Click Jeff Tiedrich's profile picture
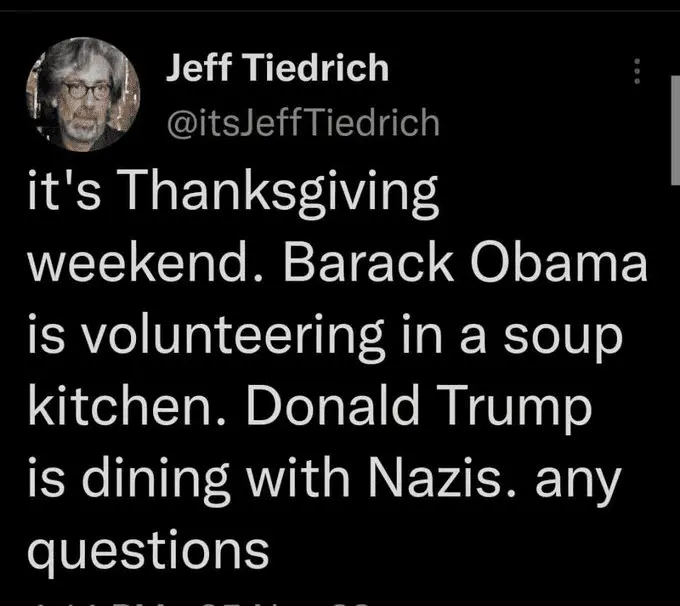Image resolution: width=680 pixels, height=606 pixels. [x=84, y=94]
